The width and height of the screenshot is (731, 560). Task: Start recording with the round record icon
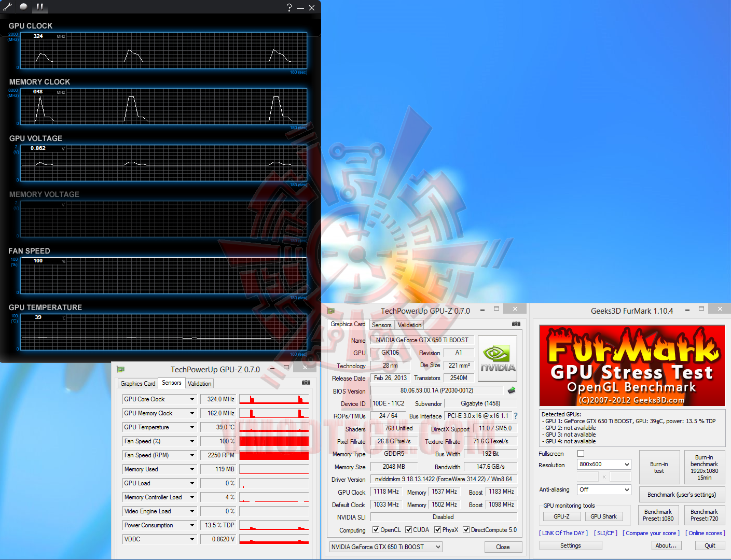coord(23,7)
